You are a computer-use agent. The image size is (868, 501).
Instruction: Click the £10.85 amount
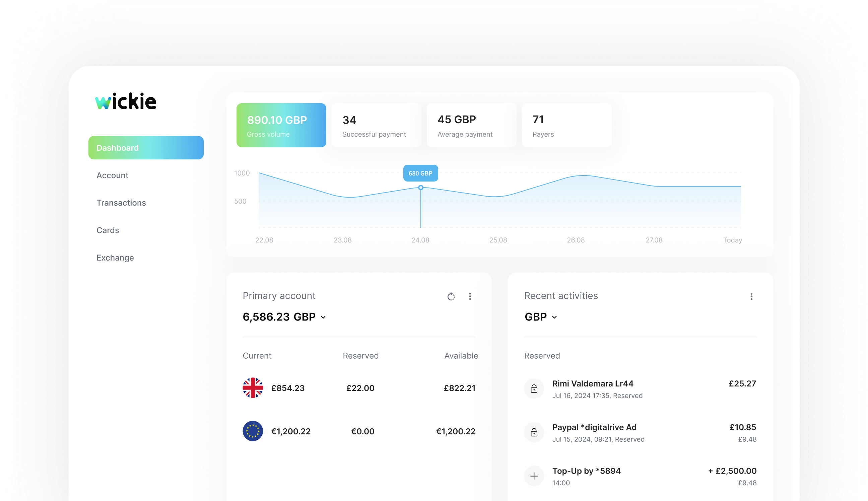(x=743, y=427)
